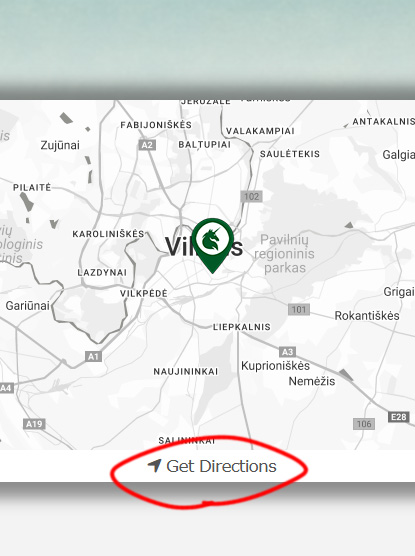Click the green unicorn map marker

(213, 245)
